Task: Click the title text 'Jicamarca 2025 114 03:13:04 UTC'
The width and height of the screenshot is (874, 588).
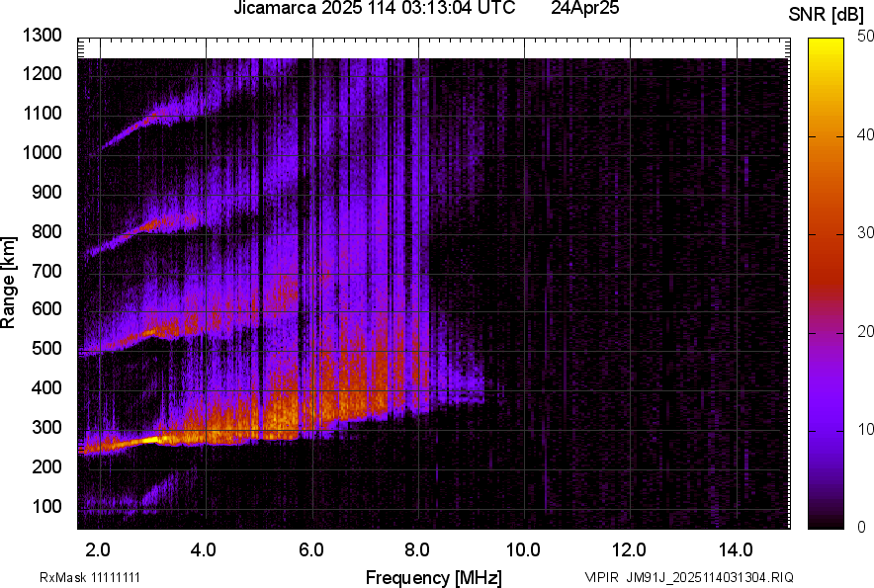Action: (x=374, y=8)
